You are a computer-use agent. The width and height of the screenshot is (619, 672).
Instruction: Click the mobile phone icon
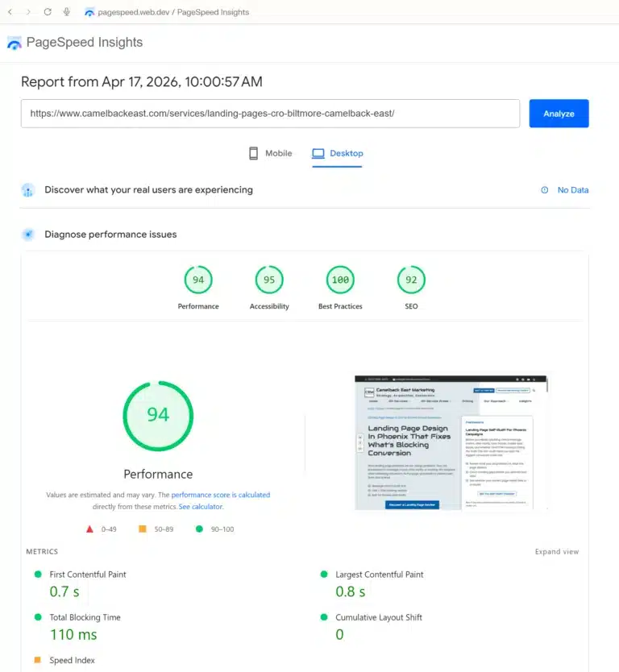click(x=253, y=153)
